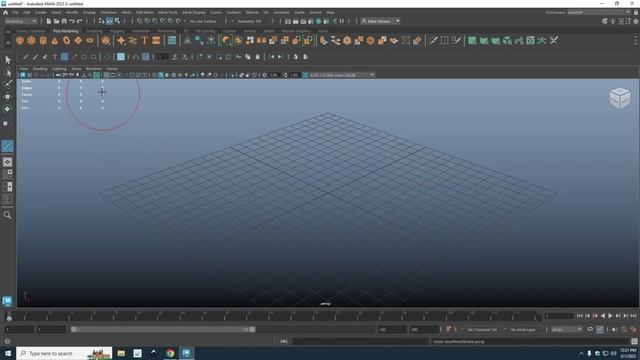The height and width of the screenshot is (360, 640).
Task: Toggle select-by-object-type mode
Action: click(x=109, y=21)
